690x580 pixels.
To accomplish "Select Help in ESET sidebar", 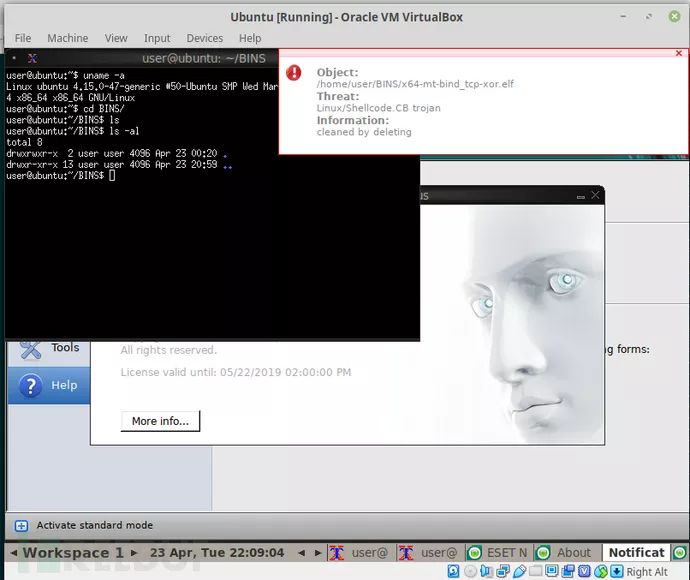I will click(x=49, y=385).
